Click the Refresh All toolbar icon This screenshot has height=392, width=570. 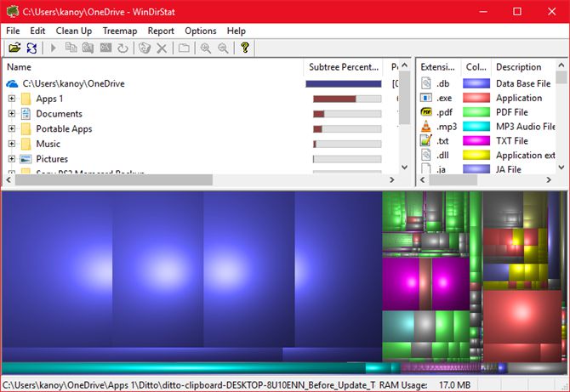pos(31,48)
